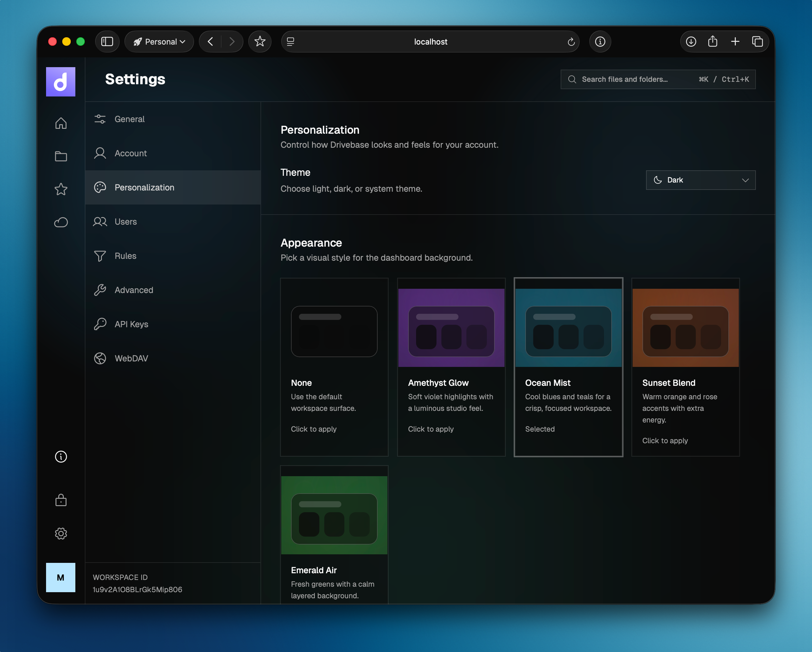Click the user avatar M menu
Image resolution: width=812 pixels, height=652 pixels.
pos(61,578)
